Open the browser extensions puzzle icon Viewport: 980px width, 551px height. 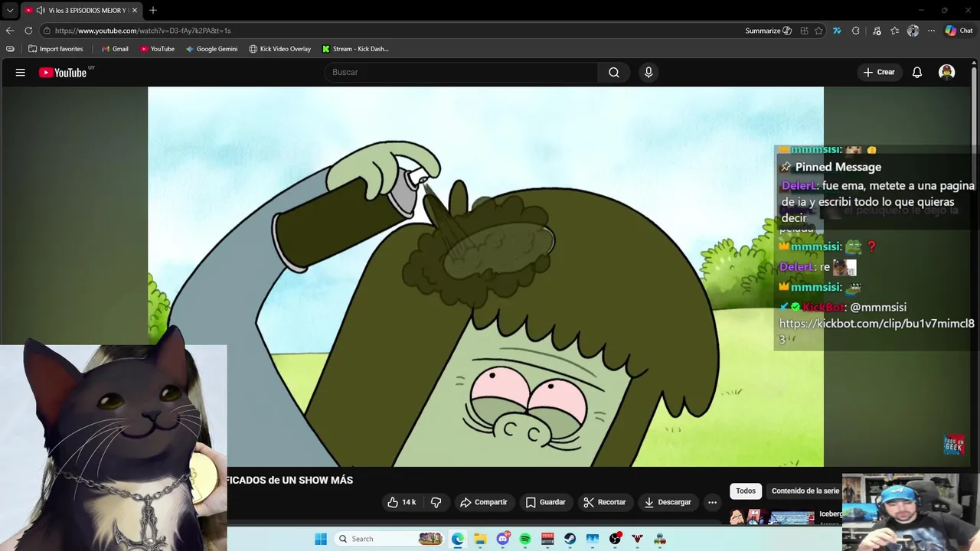coord(856,31)
